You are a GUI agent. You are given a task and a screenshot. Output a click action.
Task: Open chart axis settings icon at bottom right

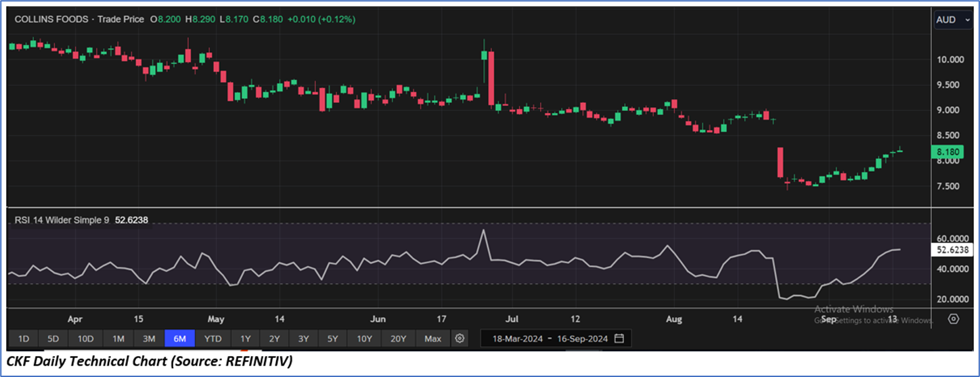(x=954, y=319)
